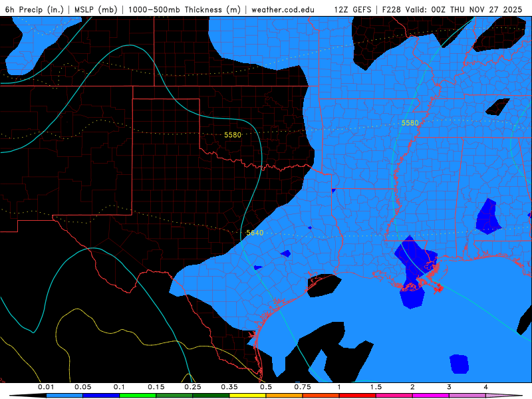Click the 0.01 legend value
Screen dimensions: 532x399
(x=46, y=387)
